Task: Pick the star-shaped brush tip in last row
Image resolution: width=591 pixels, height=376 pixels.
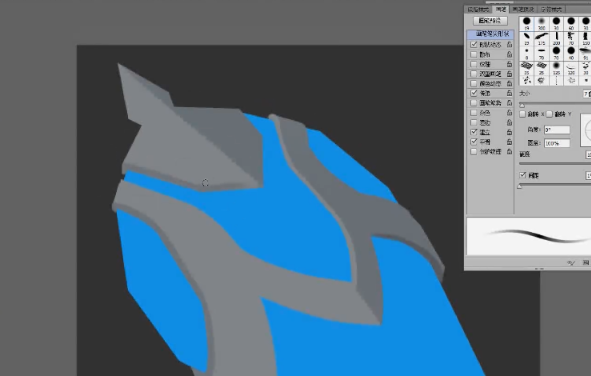Action: (571, 80)
